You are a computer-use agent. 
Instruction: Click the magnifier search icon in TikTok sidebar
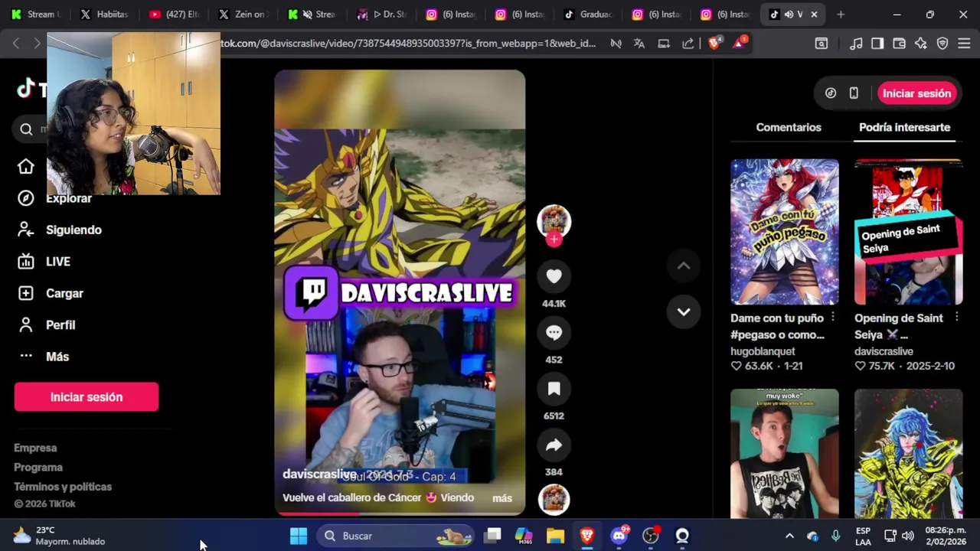click(x=26, y=129)
